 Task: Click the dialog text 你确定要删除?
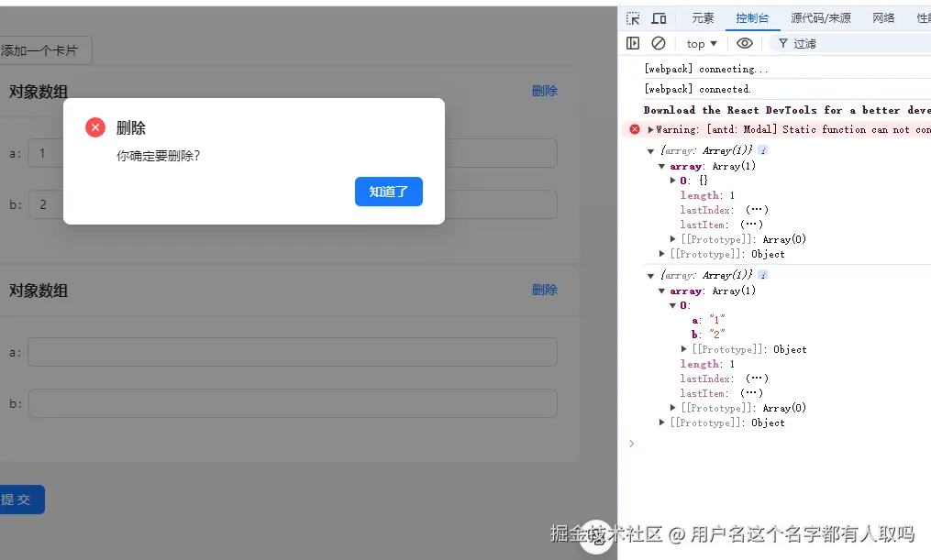click(158, 156)
